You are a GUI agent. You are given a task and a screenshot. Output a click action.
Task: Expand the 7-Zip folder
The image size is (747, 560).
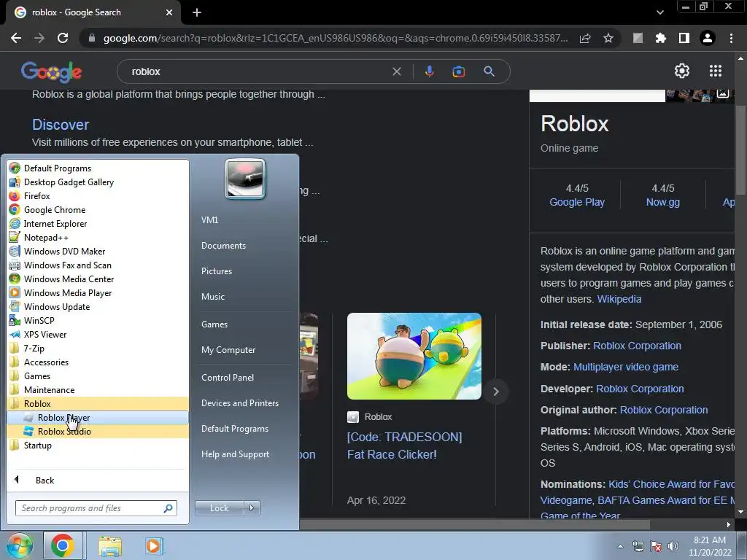pos(98,348)
